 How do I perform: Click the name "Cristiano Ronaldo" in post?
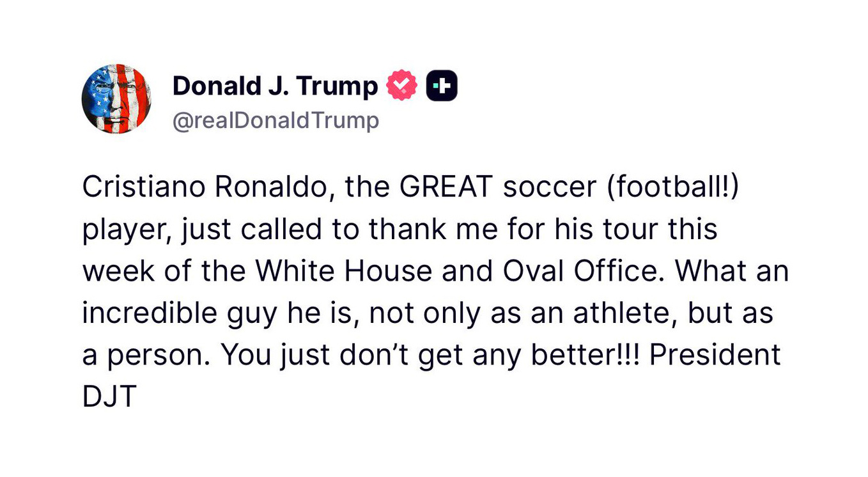(205, 187)
